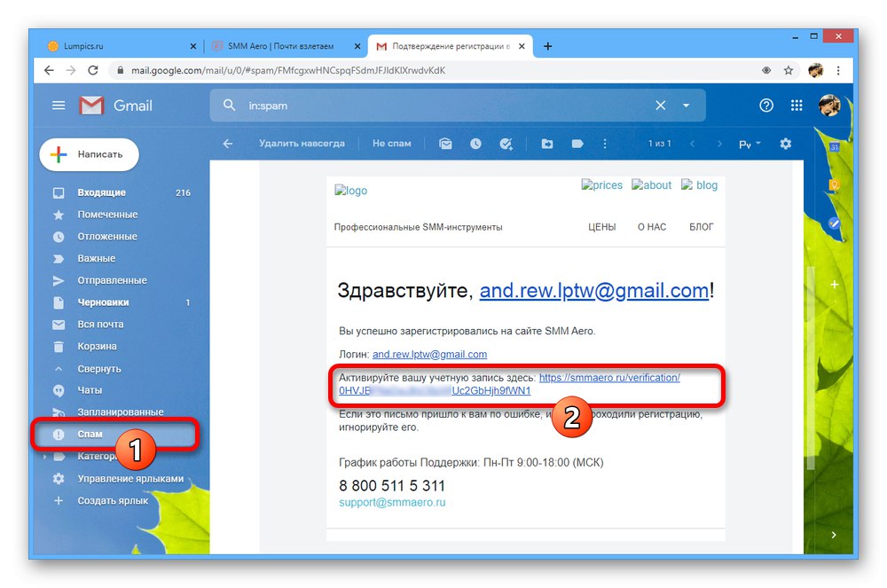Go back to the spam message list
This screenshot has width=887, height=588.
227,144
